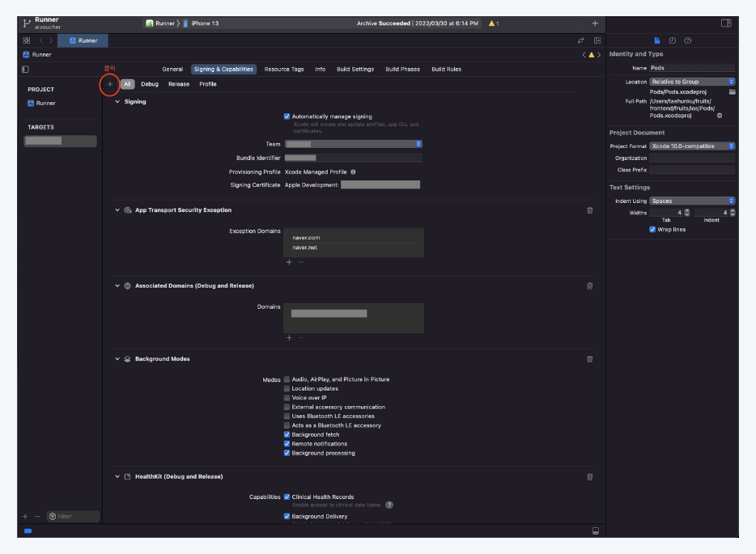Click the Provisioning Profile info icon
The height and width of the screenshot is (554, 756).
point(353,172)
